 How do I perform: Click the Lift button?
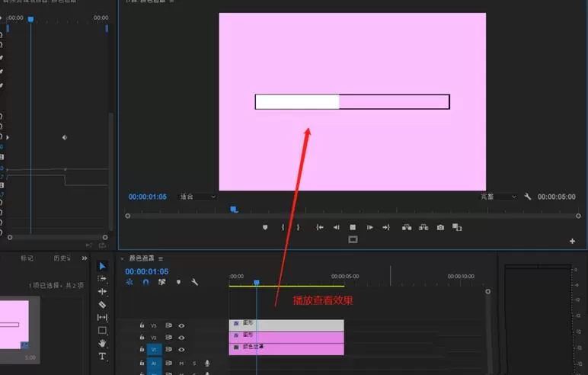[407, 227]
